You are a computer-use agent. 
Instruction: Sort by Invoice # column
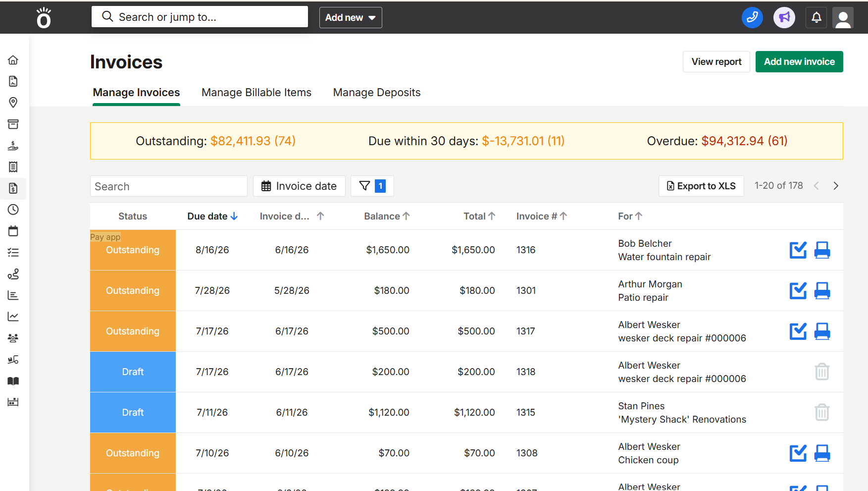tap(542, 217)
